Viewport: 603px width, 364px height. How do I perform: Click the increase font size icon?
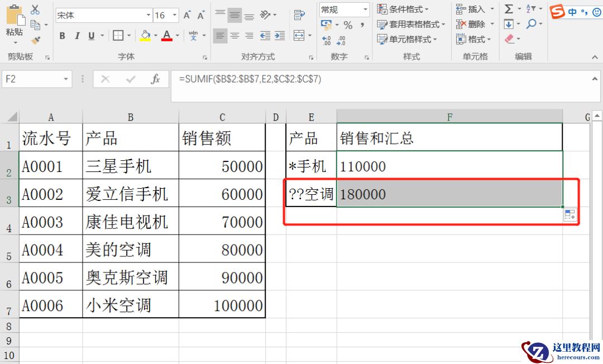point(187,15)
